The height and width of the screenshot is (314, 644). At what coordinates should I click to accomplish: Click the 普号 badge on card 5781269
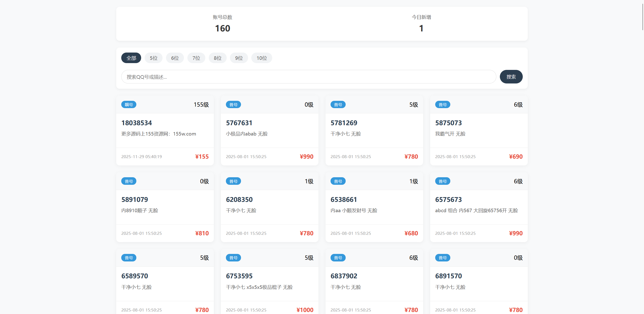[x=338, y=105]
